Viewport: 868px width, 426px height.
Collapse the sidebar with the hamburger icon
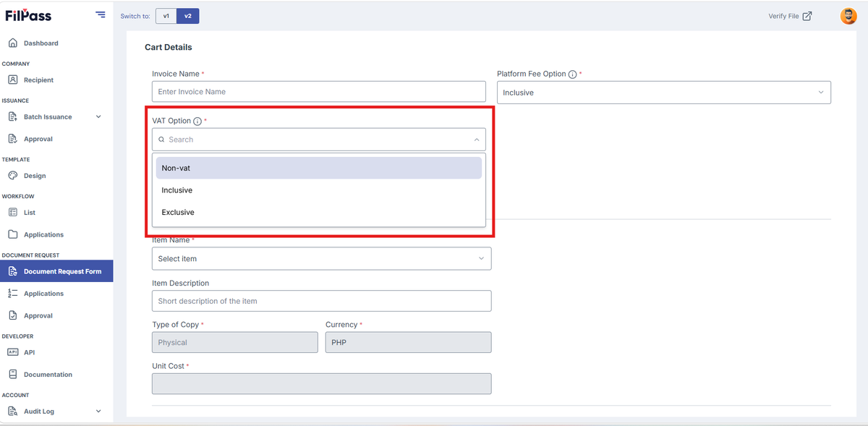click(100, 15)
